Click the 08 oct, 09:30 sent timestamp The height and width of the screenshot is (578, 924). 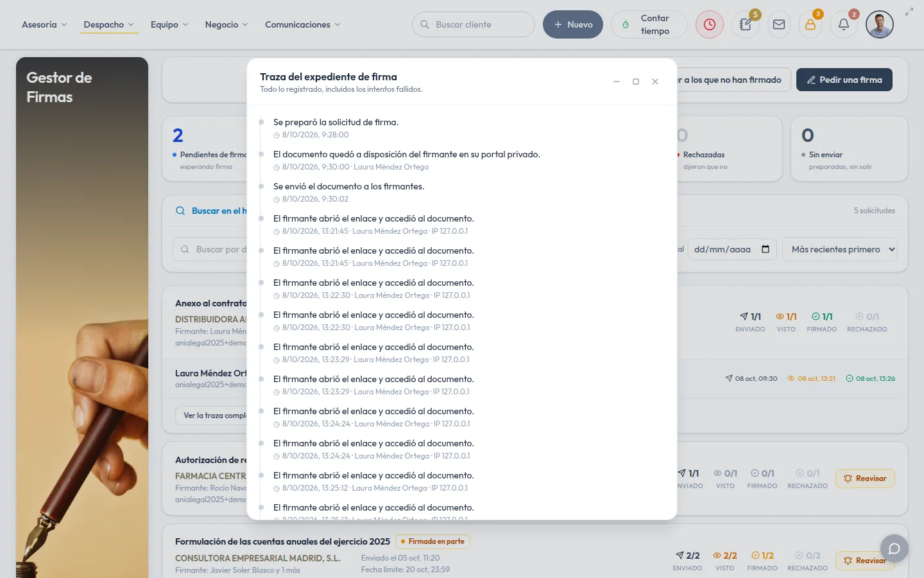[751, 378]
